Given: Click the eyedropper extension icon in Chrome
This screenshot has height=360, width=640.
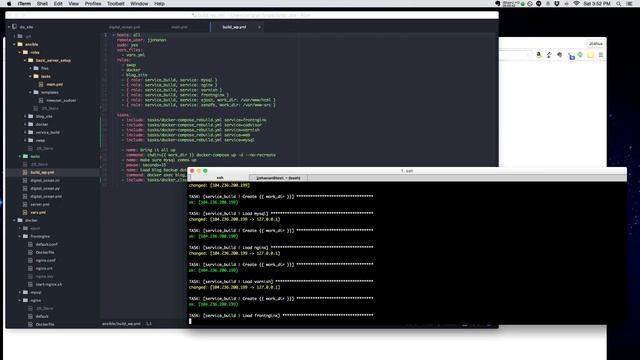Looking at the screenshot, I should 549,55.
